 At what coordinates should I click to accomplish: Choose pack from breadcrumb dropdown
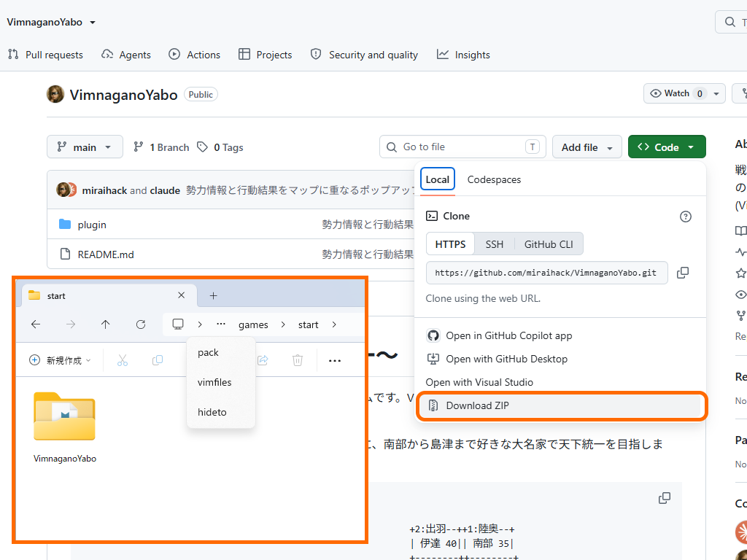pos(221,352)
